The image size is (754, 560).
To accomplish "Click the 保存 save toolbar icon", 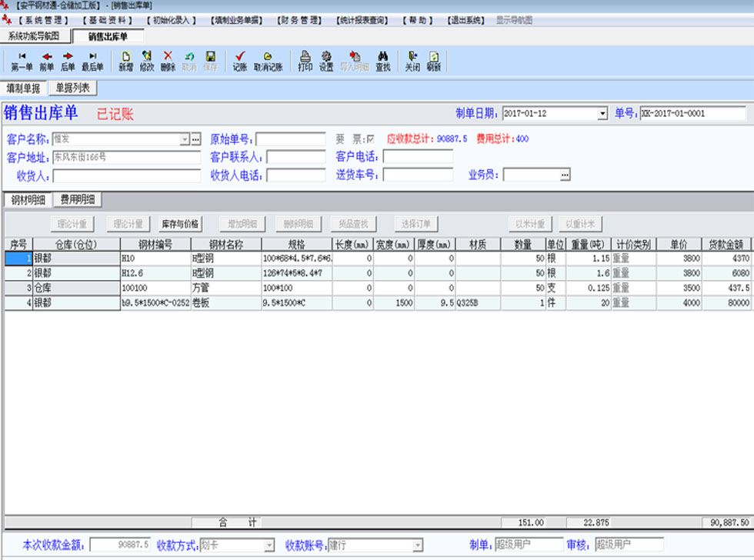I will 210,62.
